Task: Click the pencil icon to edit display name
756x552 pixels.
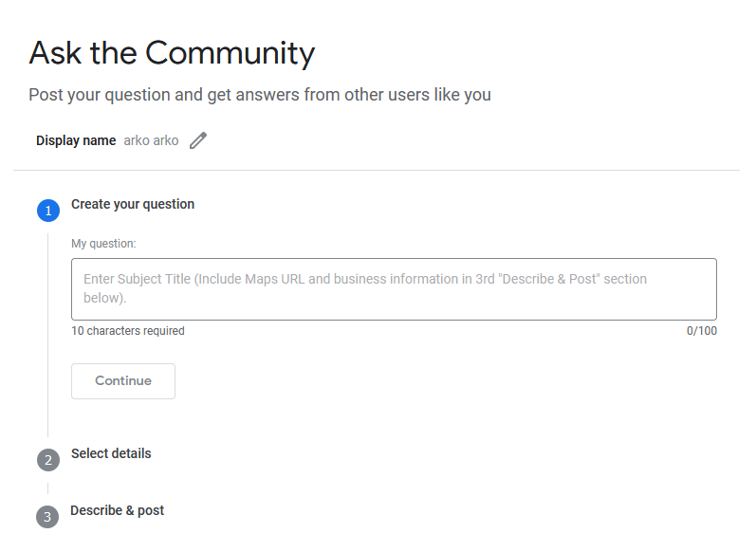Action: click(197, 140)
